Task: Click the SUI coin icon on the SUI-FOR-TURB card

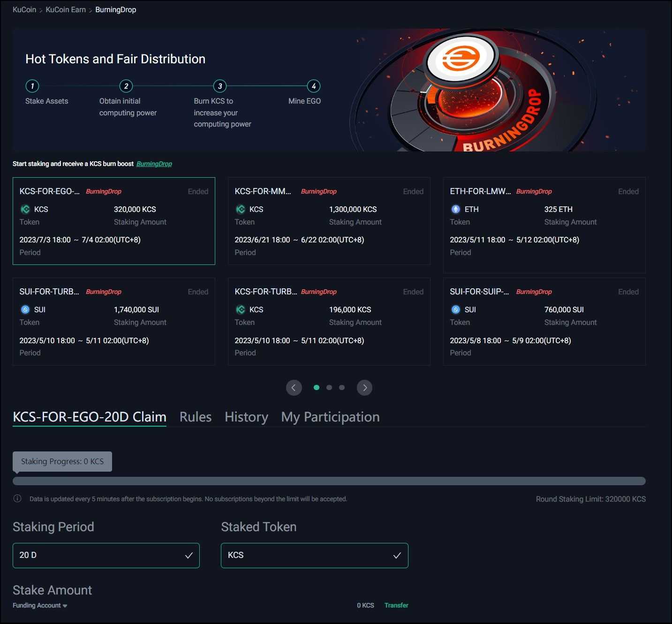Action: point(25,309)
